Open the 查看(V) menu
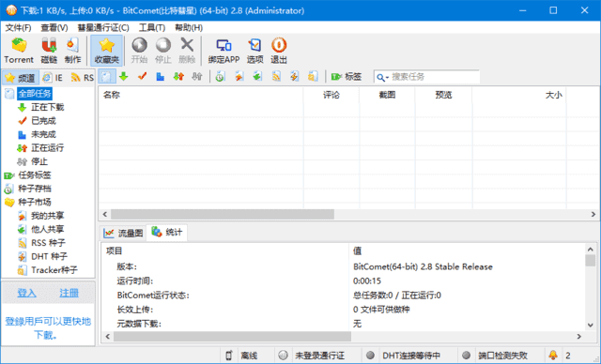 click(x=54, y=27)
